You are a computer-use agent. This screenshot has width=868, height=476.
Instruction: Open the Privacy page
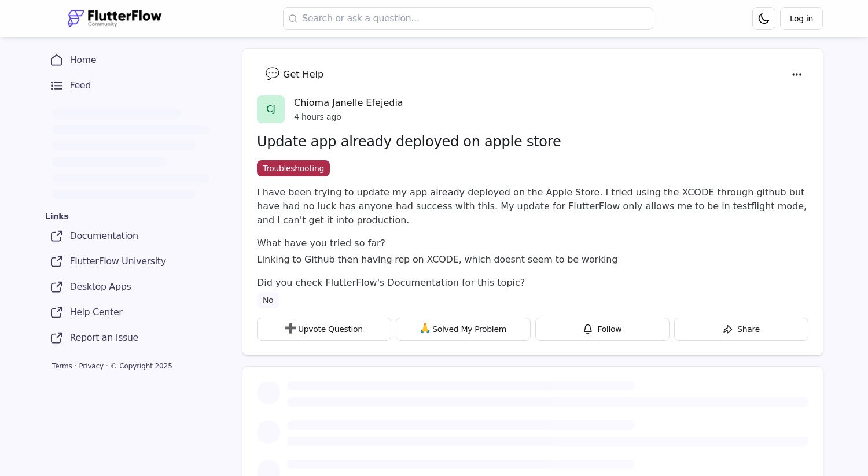91,366
